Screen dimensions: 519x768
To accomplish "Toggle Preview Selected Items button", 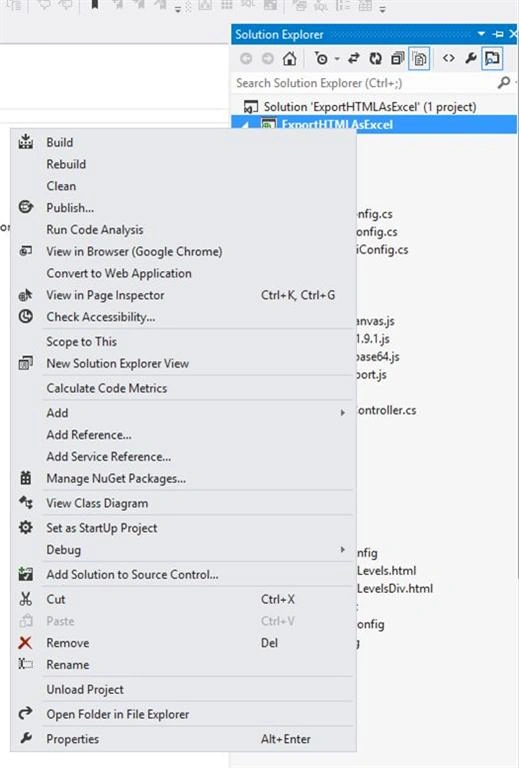I will tap(492, 59).
